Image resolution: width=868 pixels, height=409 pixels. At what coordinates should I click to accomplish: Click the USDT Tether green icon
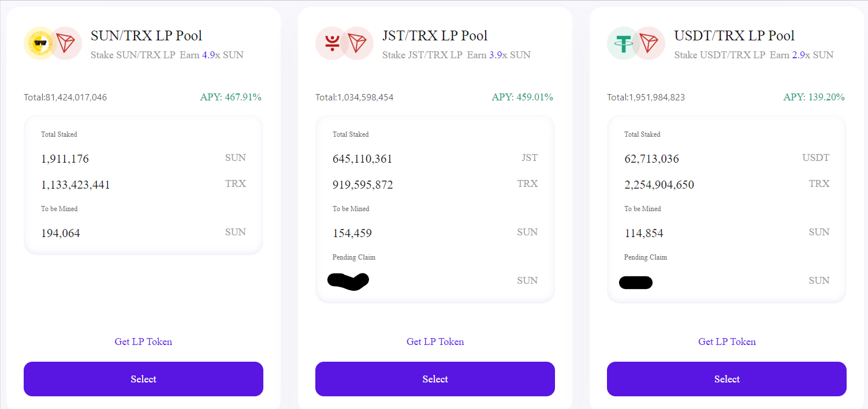(623, 43)
